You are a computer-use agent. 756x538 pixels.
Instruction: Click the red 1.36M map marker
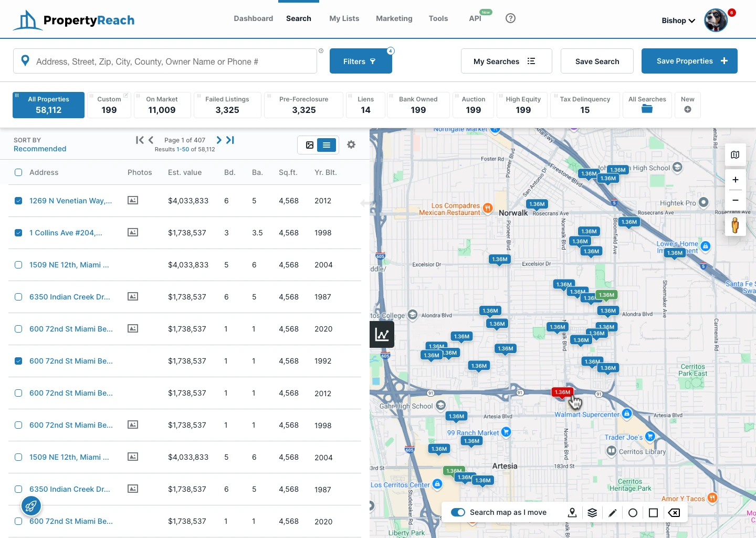tap(562, 392)
